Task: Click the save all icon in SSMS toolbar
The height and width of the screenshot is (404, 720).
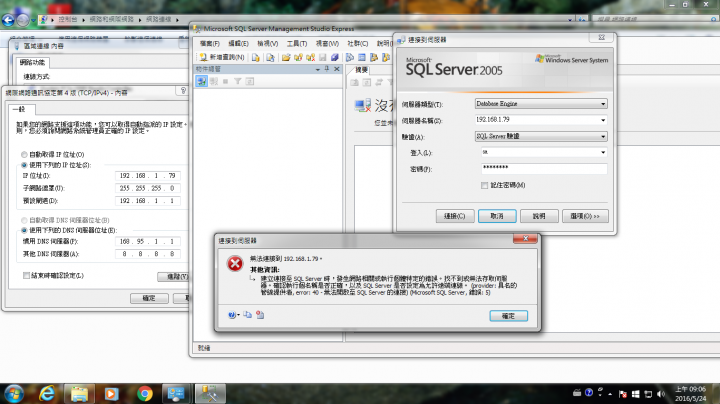Action: coord(335,57)
